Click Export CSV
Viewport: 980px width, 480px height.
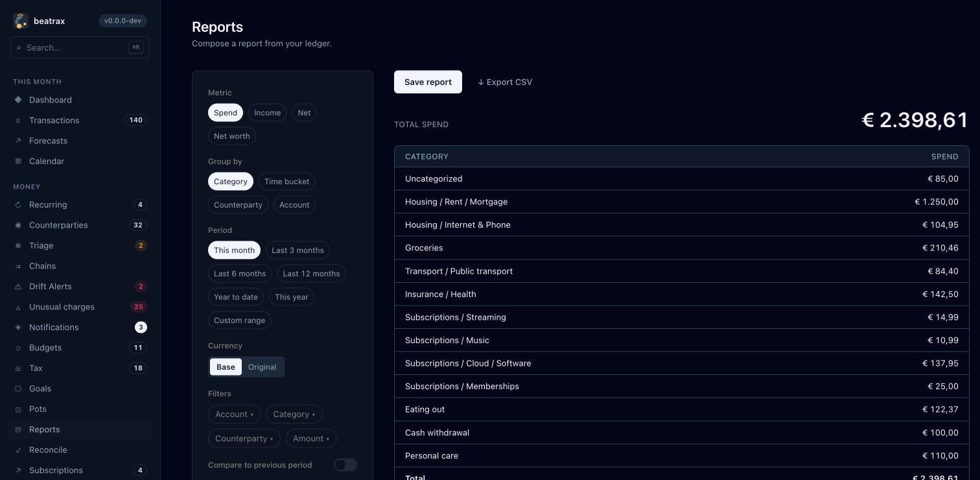(505, 82)
